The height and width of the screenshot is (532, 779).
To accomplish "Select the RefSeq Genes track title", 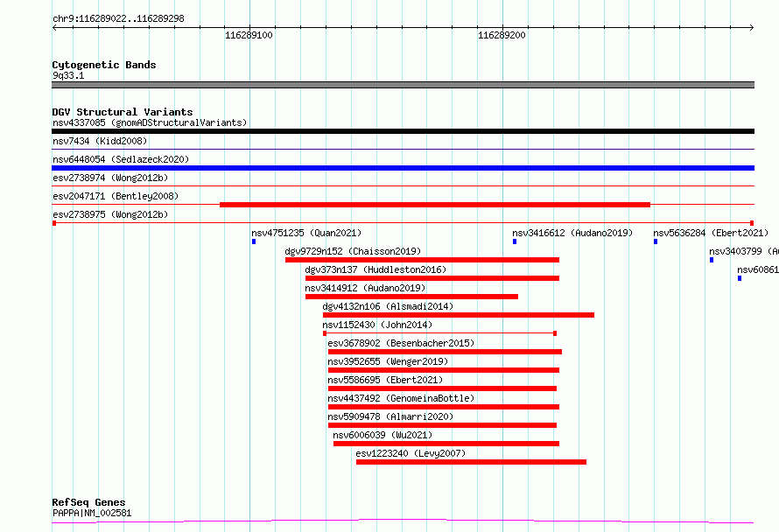I will click(88, 502).
